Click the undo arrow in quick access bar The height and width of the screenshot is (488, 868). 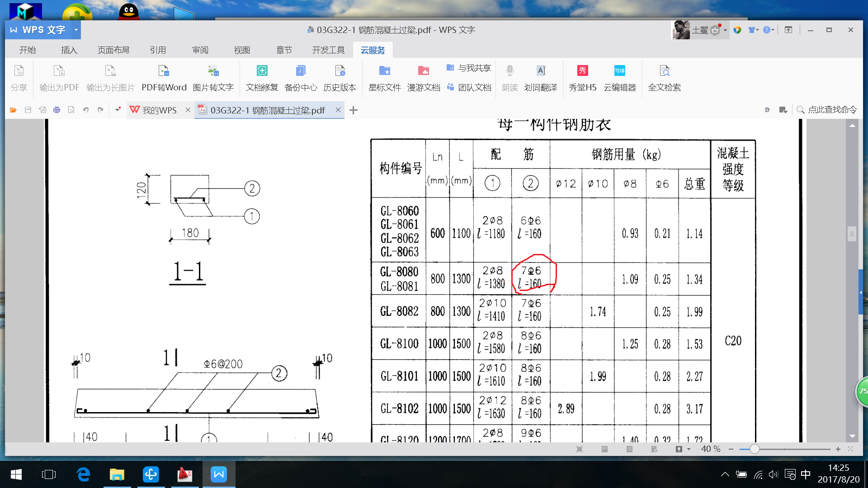(85, 110)
